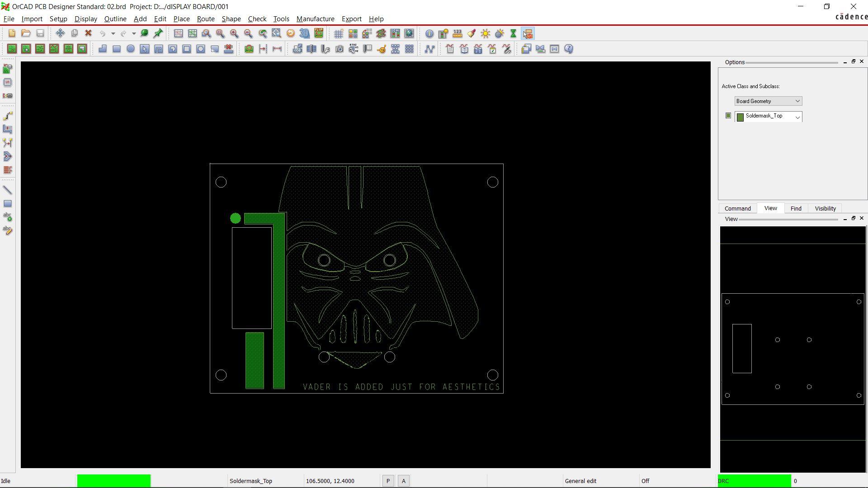Select the Add Connect route icon in sidebar
Image resolution: width=868 pixels, height=488 pixels.
pos(8,116)
